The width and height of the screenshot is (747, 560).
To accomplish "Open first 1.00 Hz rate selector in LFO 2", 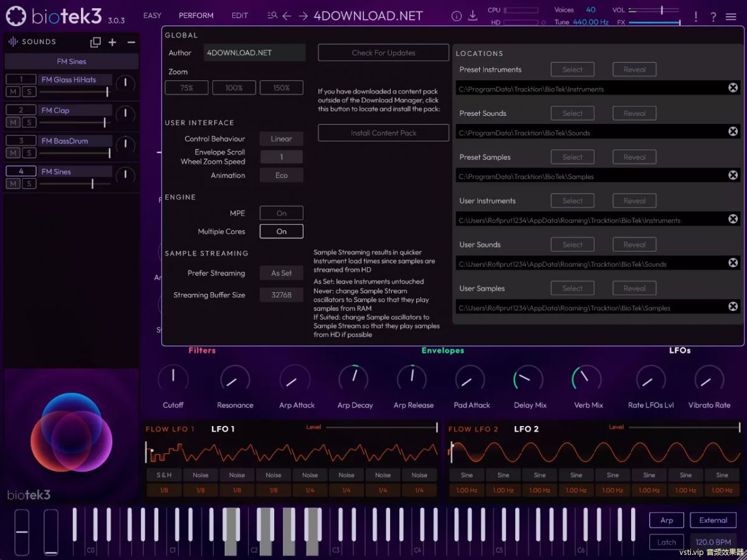I will point(467,490).
